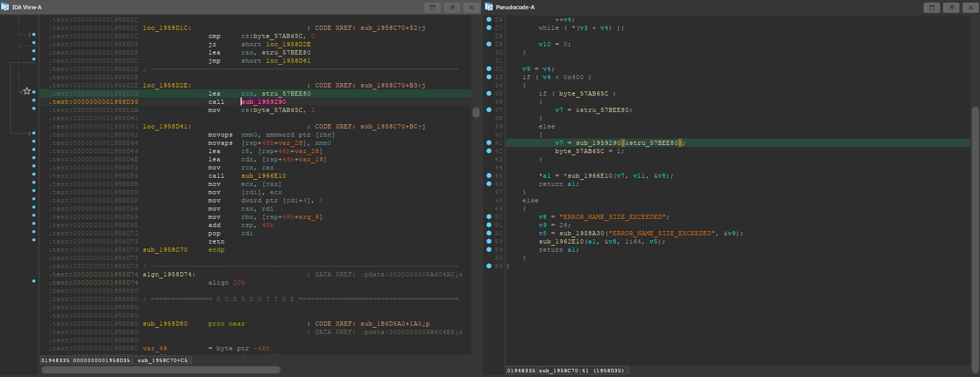
Task: Click the movups xmm0 instruction
Action: point(271,135)
